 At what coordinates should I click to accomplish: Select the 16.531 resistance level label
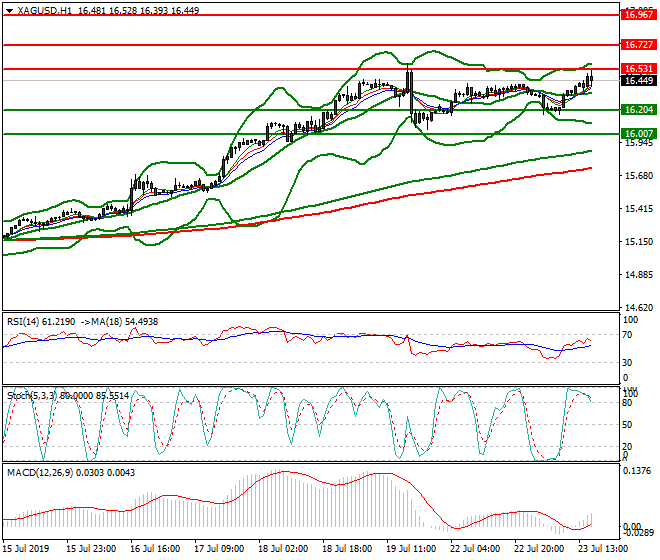(639, 69)
